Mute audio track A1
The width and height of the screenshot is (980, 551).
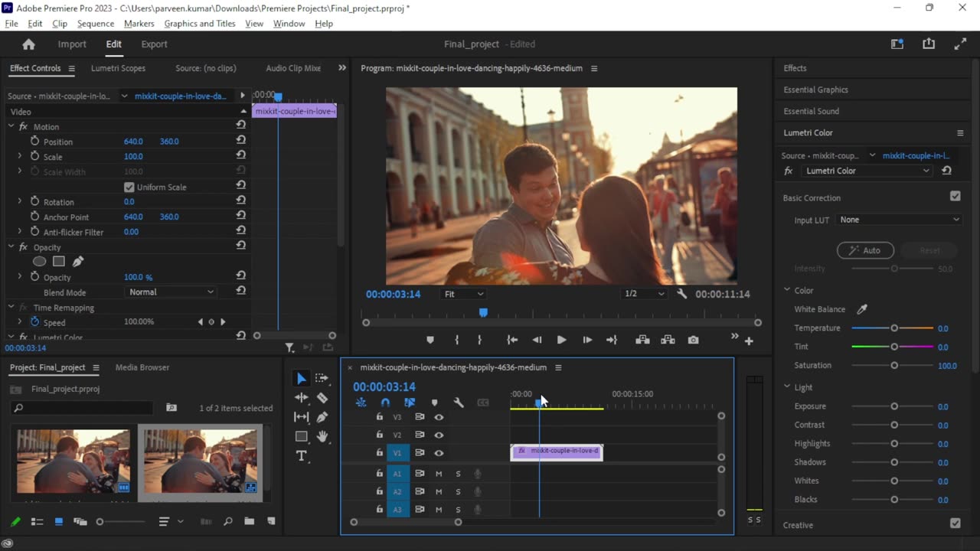(439, 474)
